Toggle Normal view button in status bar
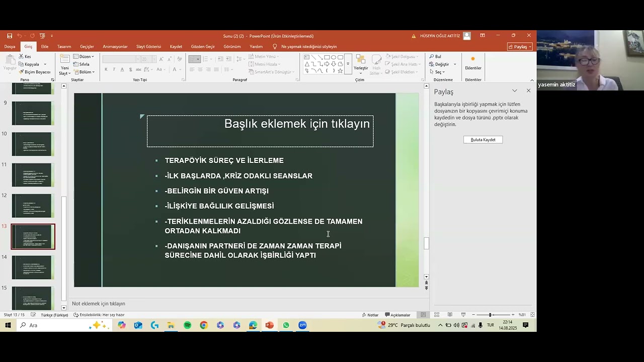This screenshot has height=362, width=644. coord(424,315)
